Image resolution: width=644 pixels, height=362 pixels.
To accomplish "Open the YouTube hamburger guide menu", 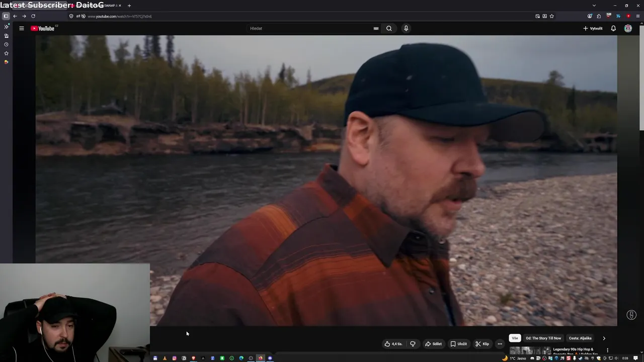I will pos(22,28).
